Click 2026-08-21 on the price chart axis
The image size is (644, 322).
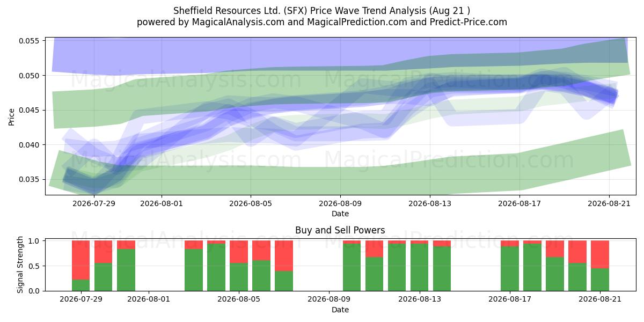point(609,204)
